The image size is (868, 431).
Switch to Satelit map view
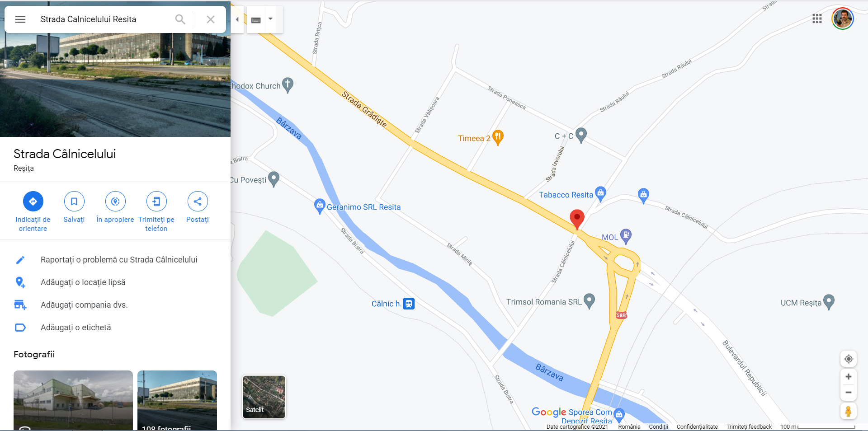[264, 397]
